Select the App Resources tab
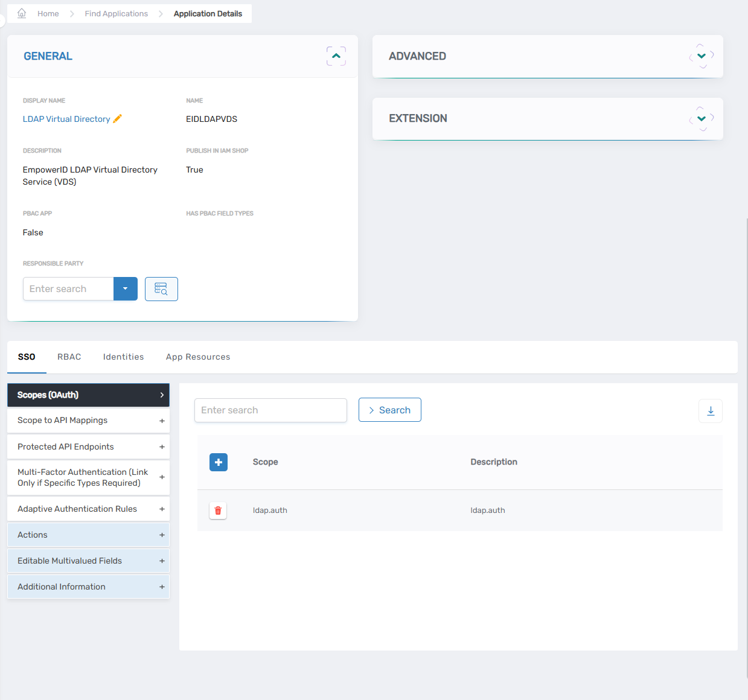 click(198, 357)
